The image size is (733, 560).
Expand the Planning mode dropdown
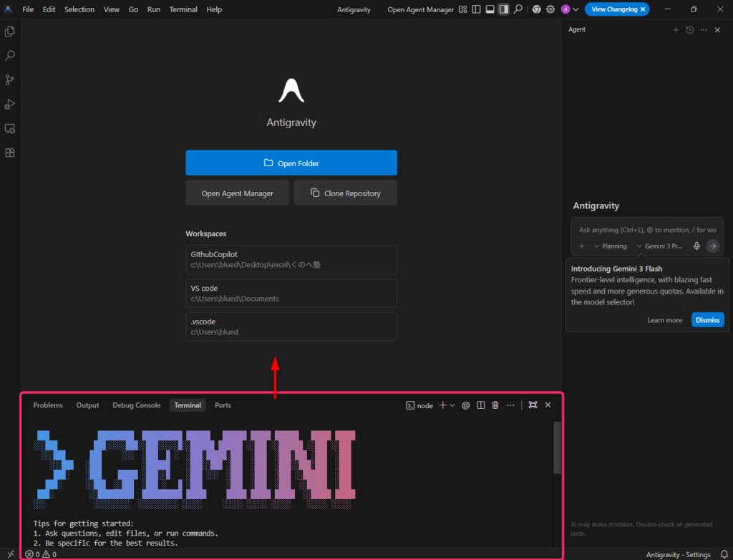coord(610,246)
